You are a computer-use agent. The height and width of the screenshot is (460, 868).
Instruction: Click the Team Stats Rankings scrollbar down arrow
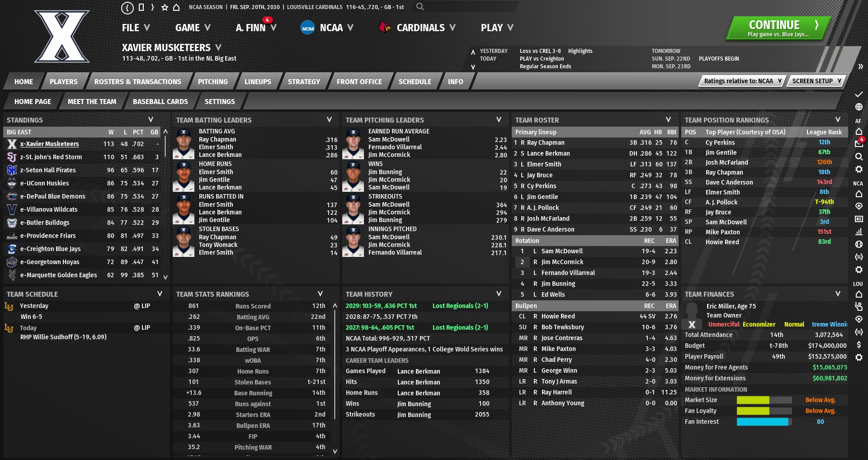click(x=335, y=451)
